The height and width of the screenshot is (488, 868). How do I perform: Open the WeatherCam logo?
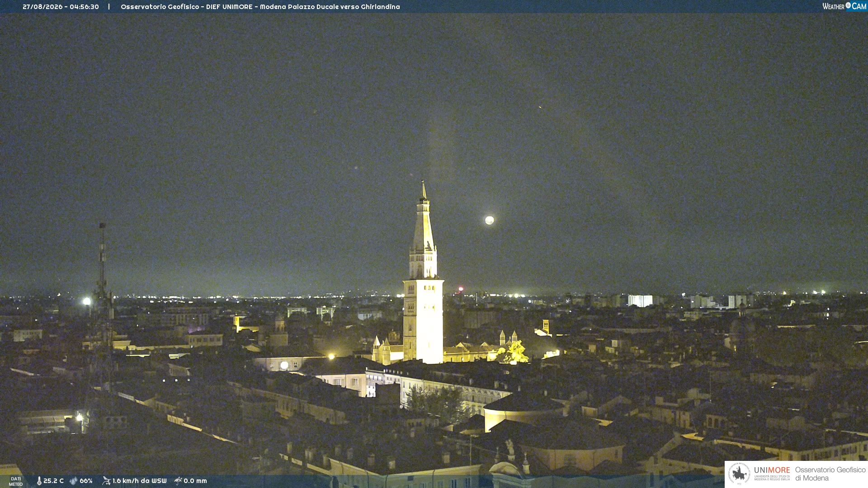(x=844, y=6)
